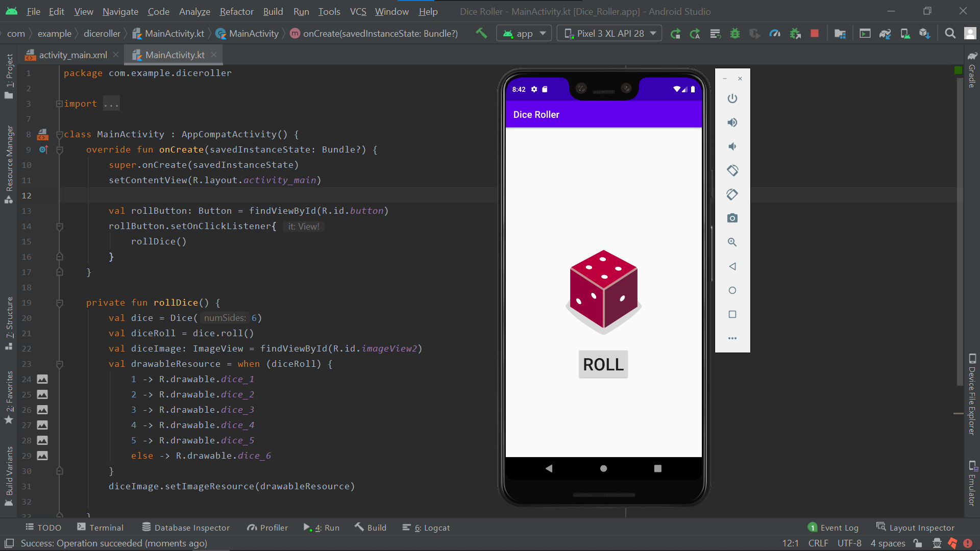Rotate emulator left icon
This screenshot has height=551, width=980.
point(732,170)
